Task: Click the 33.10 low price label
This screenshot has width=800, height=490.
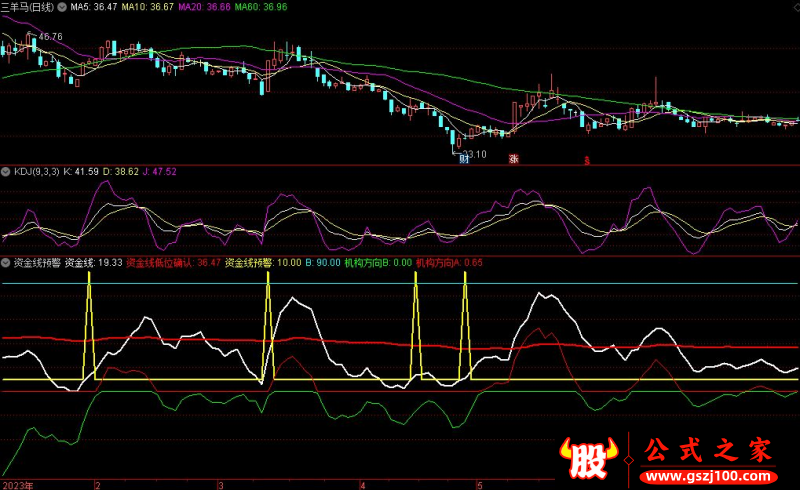Action: (x=474, y=153)
